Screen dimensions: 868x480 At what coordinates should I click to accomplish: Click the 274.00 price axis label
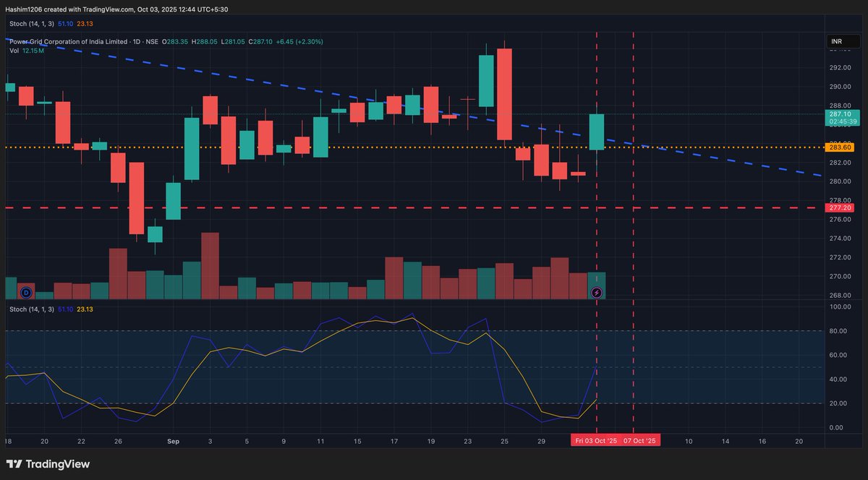[x=840, y=239]
